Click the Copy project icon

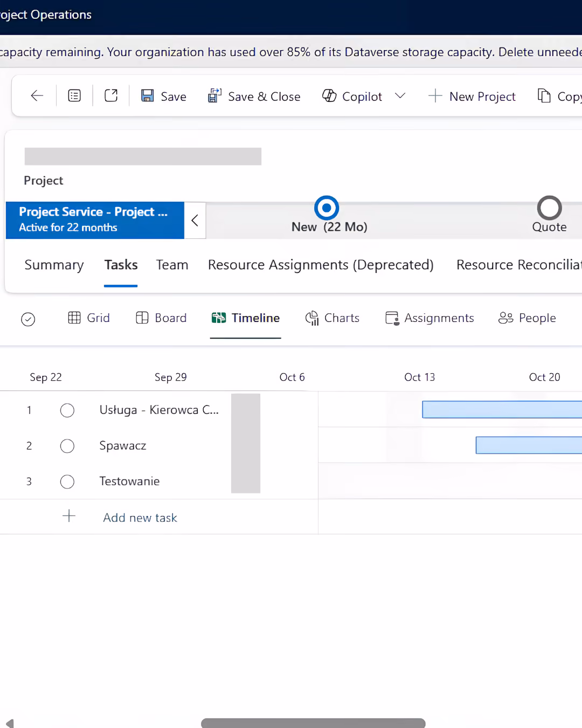[544, 96]
